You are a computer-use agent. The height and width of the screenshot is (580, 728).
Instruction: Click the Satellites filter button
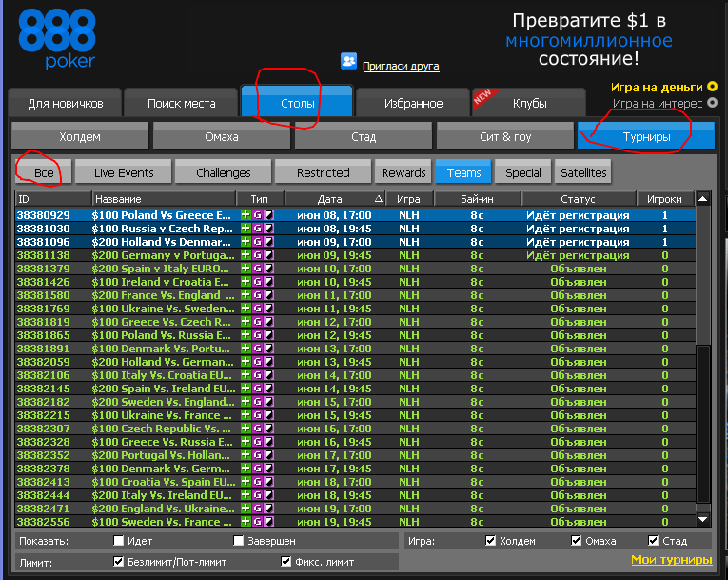click(583, 172)
